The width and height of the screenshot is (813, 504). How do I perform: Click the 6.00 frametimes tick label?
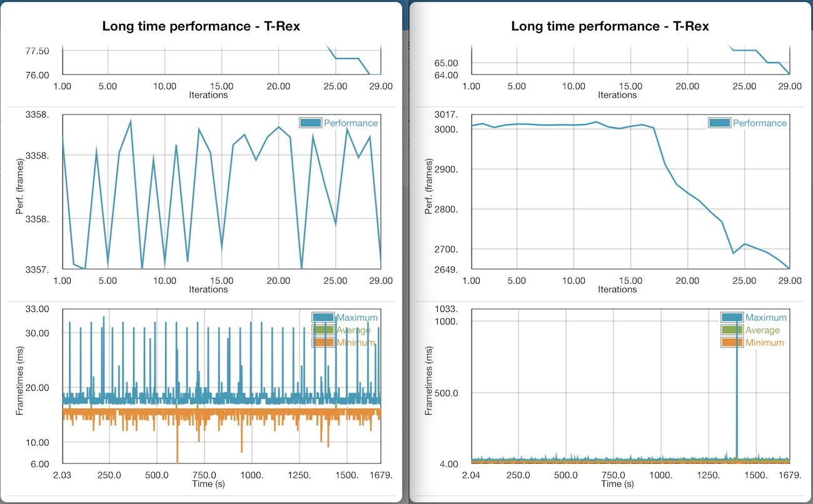[x=40, y=464]
